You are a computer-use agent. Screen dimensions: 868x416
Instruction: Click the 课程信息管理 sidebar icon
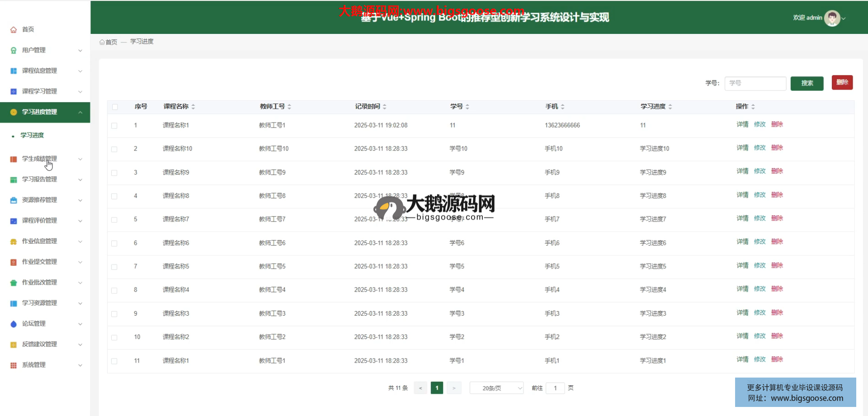(x=14, y=71)
